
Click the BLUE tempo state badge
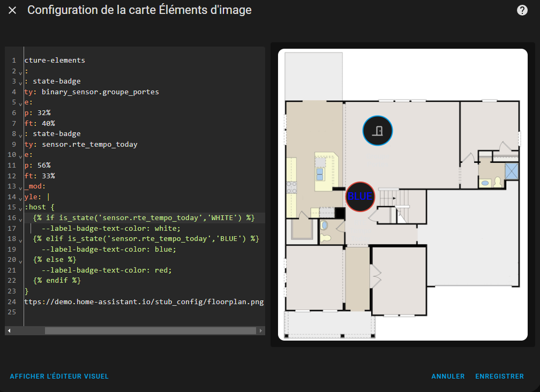tap(360, 197)
